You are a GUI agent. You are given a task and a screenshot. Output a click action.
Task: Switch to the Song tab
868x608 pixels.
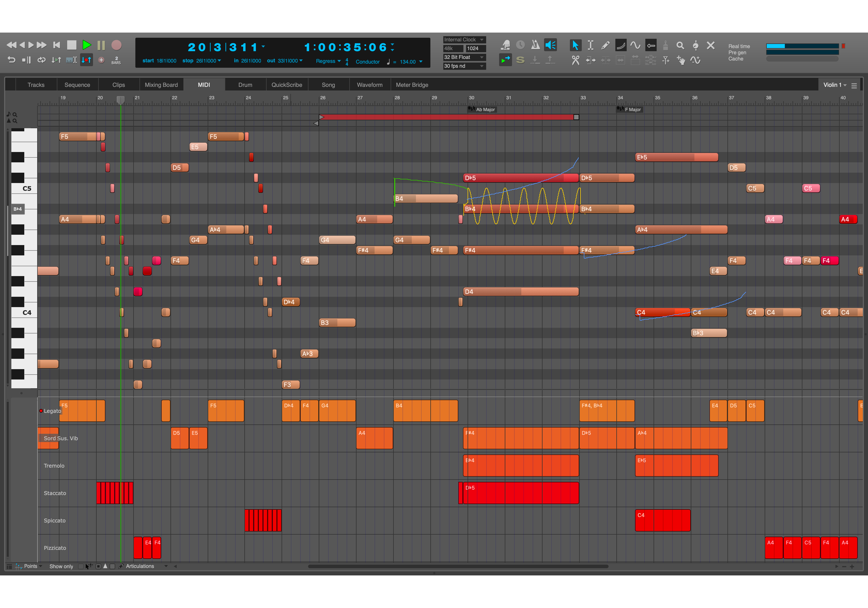tap(329, 85)
